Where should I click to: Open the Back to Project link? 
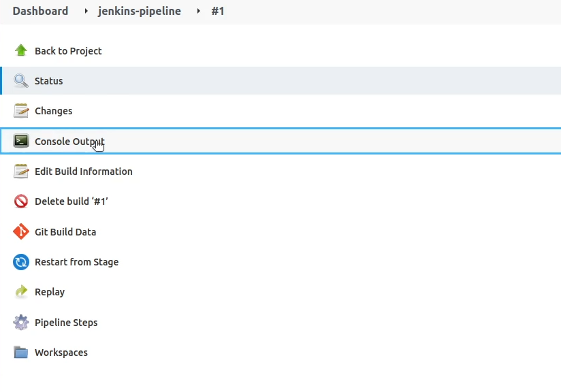68,51
